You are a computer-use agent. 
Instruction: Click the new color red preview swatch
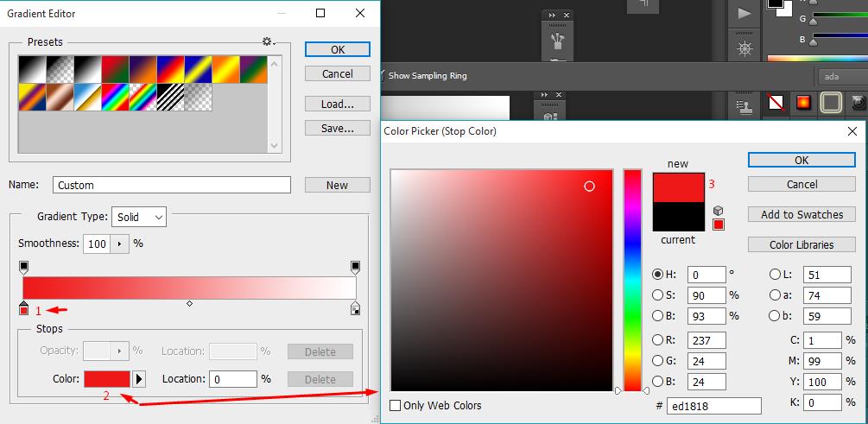678,187
